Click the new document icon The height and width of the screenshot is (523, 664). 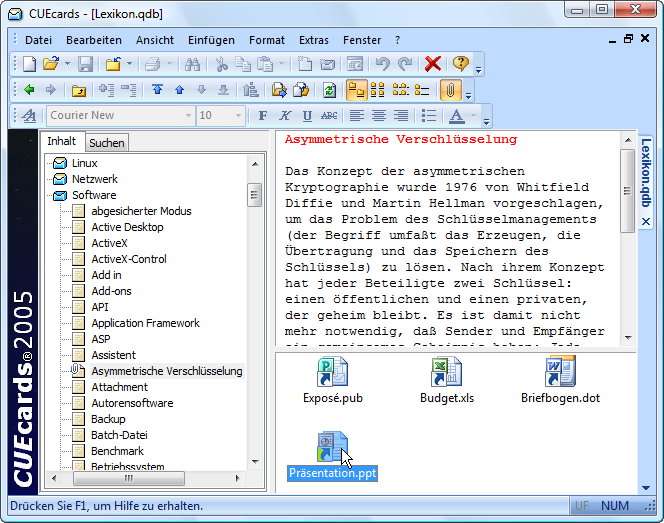30,64
